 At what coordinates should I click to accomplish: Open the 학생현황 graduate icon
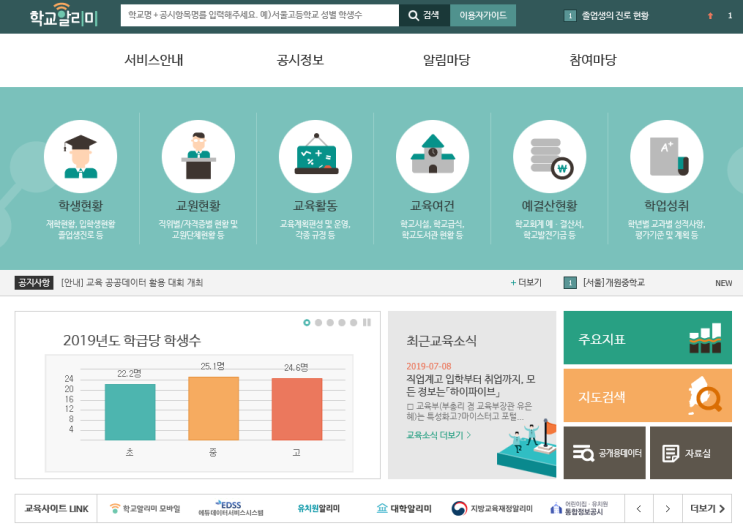point(80,156)
